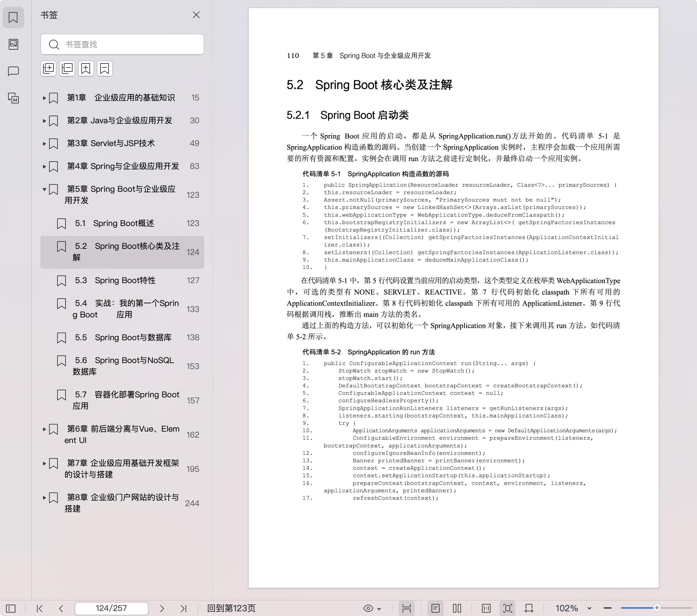This screenshot has width=697, height=616.
Task: Expand the 第1章 企业级应用的基础知识 bookmark
Action: 44,98
